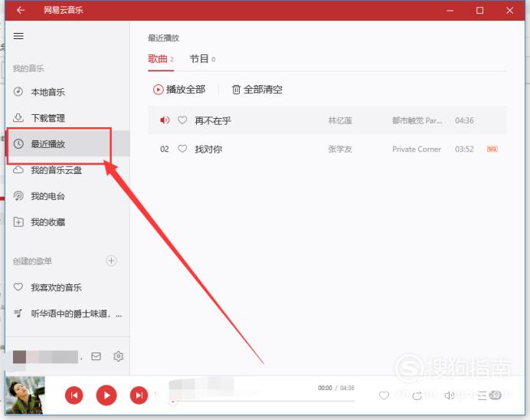Open album Private Corner
This screenshot has height=420, width=530.
coord(417,149)
